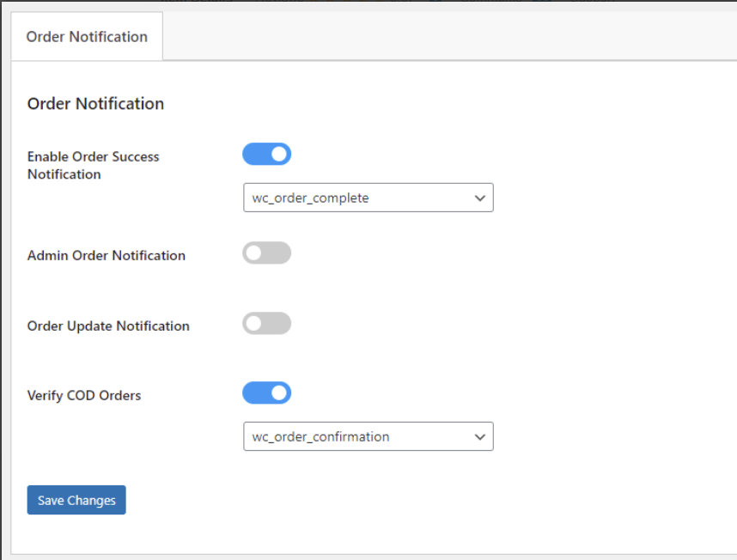
Task: Turn off the Verify COD Orders switch
Action: [266, 393]
